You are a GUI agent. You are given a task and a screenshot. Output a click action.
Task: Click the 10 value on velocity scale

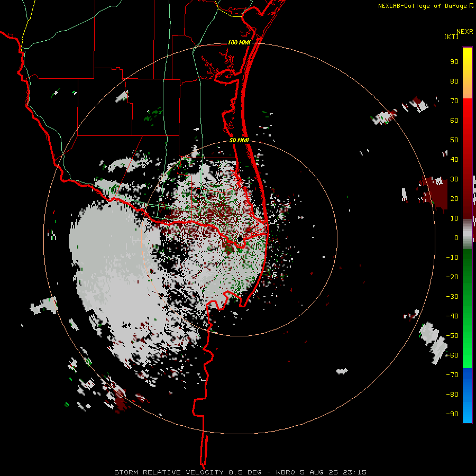(x=454, y=218)
